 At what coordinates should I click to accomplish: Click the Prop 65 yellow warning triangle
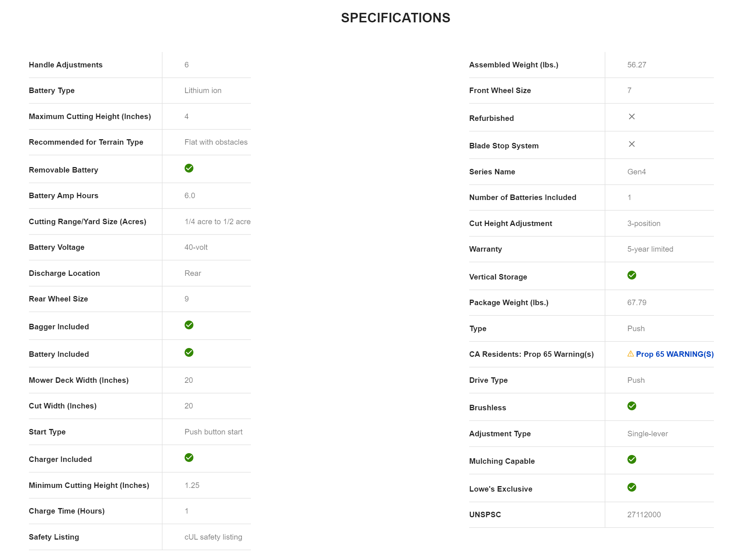[631, 354]
